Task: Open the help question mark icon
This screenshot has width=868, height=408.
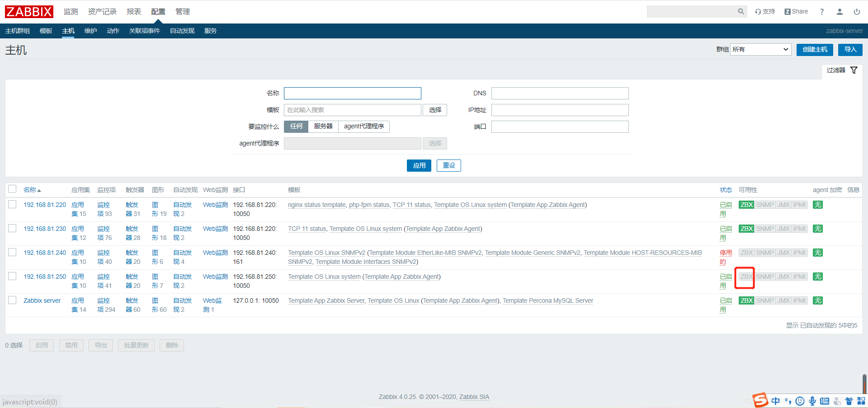Action: point(822,12)
